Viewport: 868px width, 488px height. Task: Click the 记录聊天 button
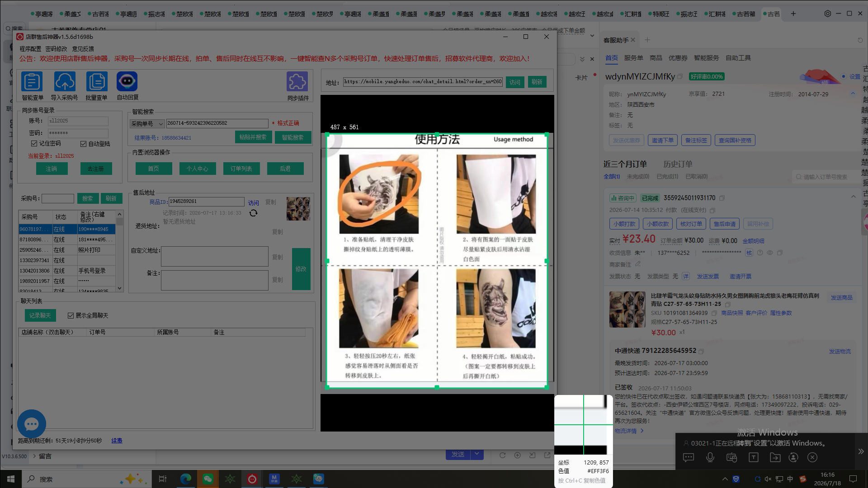40,315
